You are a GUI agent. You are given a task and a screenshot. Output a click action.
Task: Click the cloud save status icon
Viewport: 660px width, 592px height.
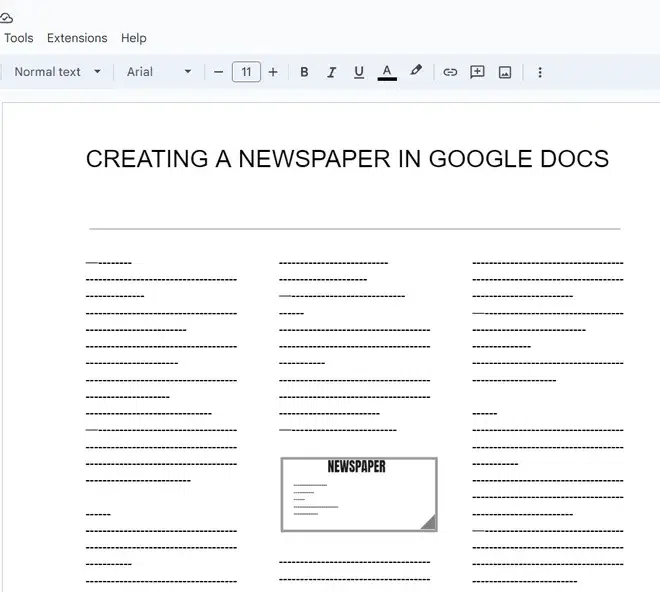pyautogui.click(x=6, y=18)
